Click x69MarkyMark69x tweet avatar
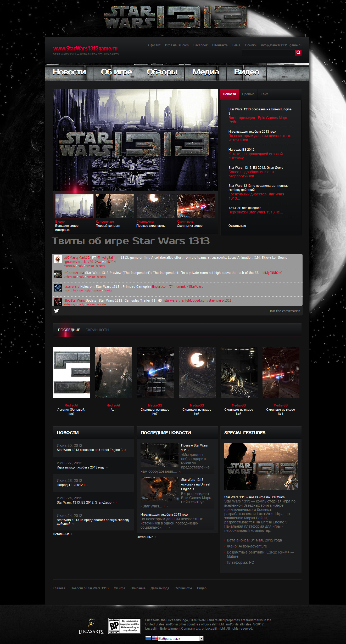The height and width of the screenshot is (644, 346). coord(58,259)
